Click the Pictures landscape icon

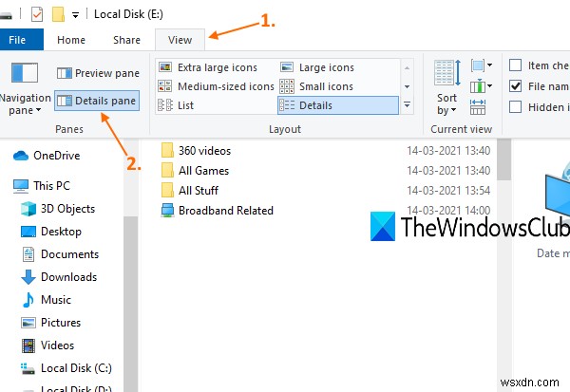(28, 323)
